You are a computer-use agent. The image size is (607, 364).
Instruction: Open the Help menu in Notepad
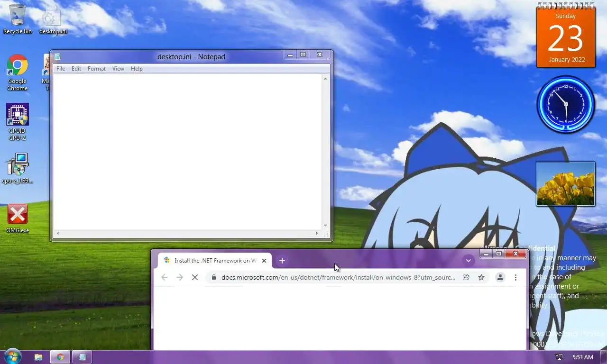point(137,69)
